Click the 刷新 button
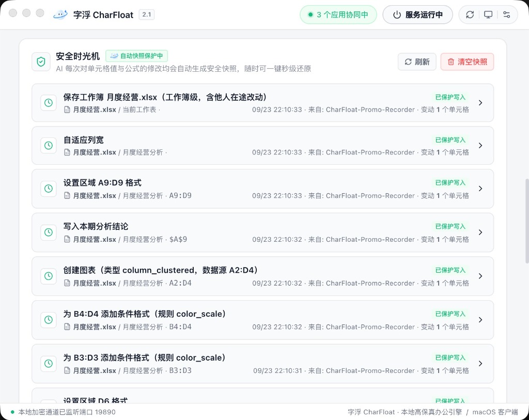The height and width of the screenshot is (420, 529). (x=417, y=62)
